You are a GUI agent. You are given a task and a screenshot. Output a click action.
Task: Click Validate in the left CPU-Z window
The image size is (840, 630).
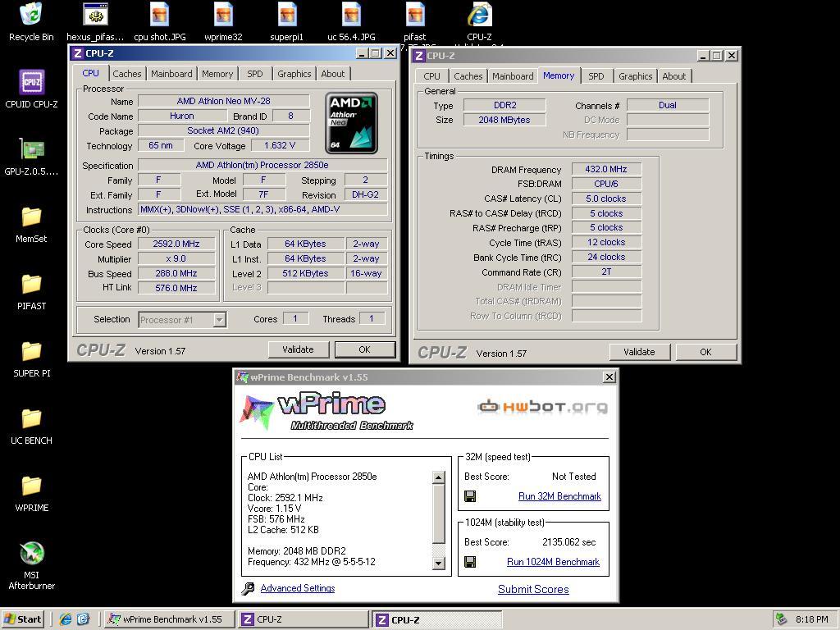click(298, 349)
